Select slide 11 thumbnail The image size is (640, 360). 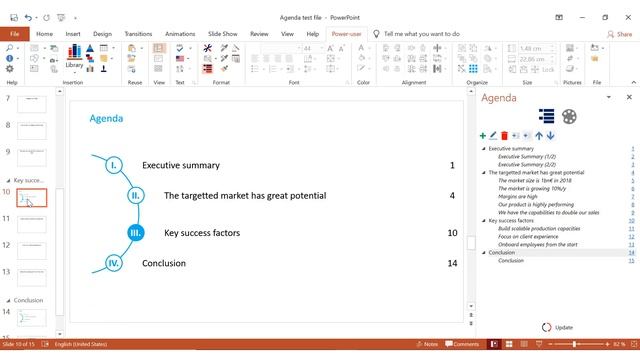click(32, 224)
